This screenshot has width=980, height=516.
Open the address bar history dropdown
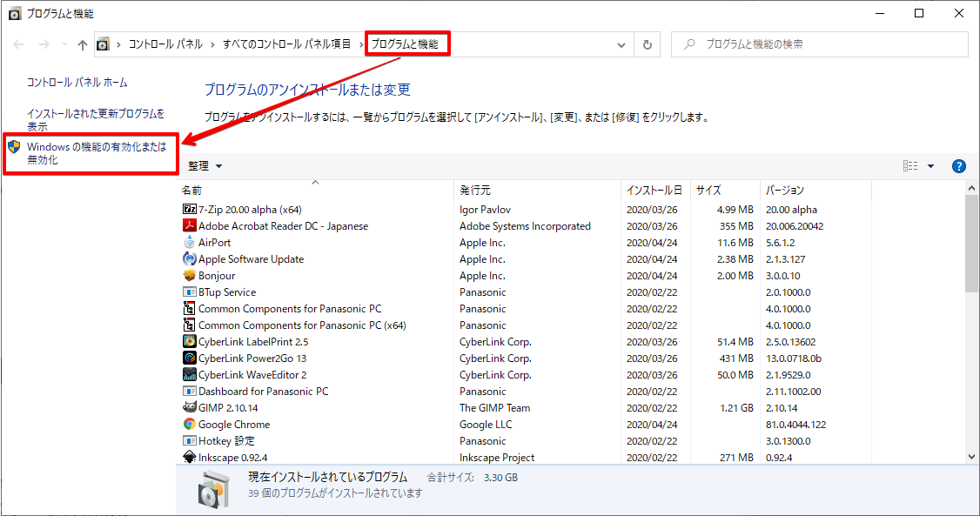tap(621, 44)
